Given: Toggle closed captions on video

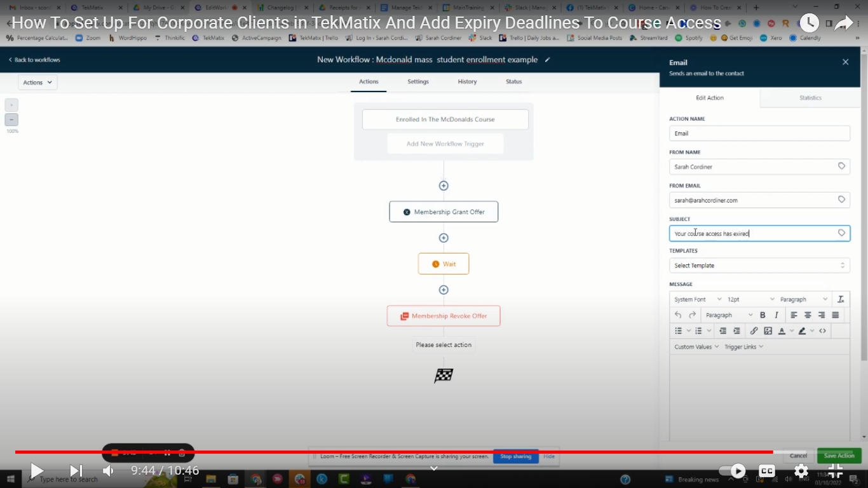Looking at the screenshot, I should pos(767,471).
